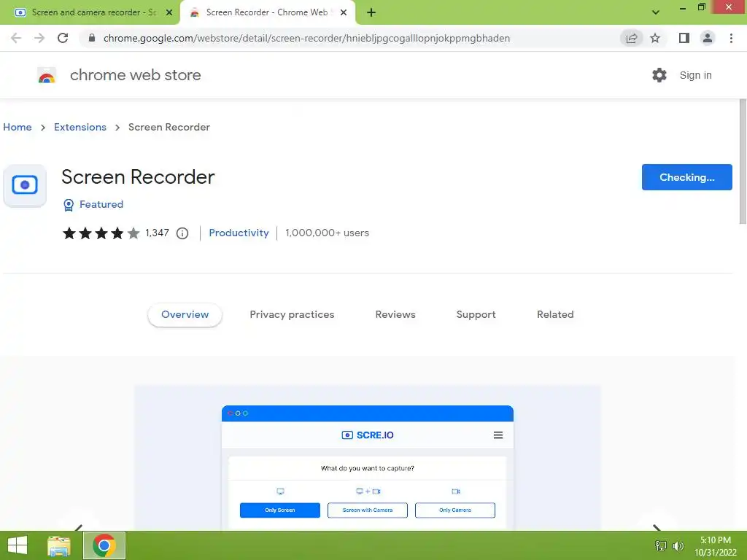Switch to the Reviews tab
Viewport: 747px width, 560px height.
pyautogui.click(x=395, y=315)
